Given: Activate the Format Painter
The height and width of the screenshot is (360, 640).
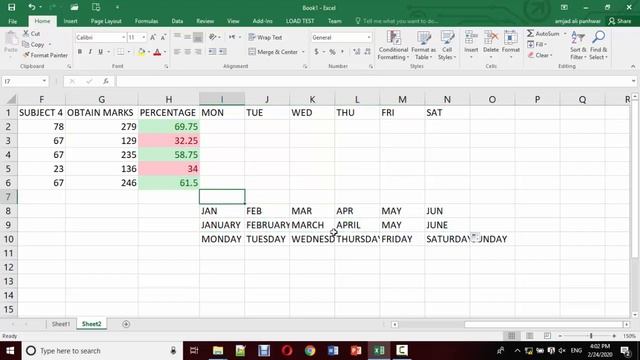Looking at the screenshot, I should [45, 55].
